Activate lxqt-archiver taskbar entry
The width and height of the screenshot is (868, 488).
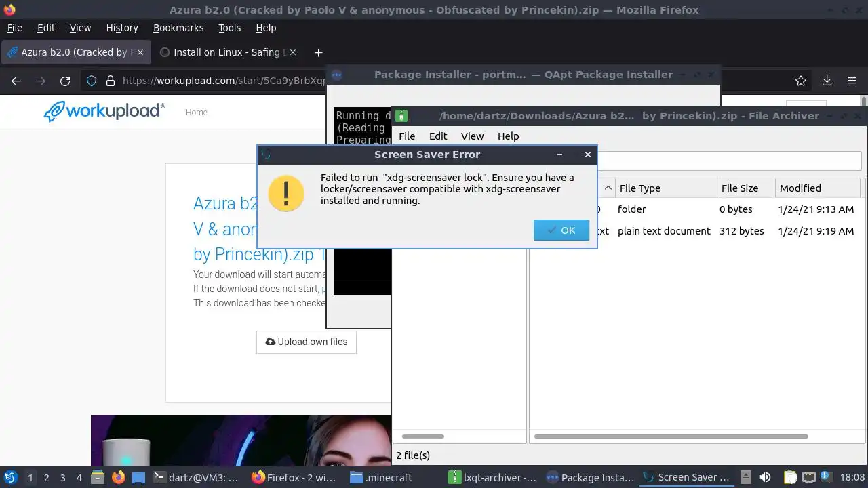493,477
